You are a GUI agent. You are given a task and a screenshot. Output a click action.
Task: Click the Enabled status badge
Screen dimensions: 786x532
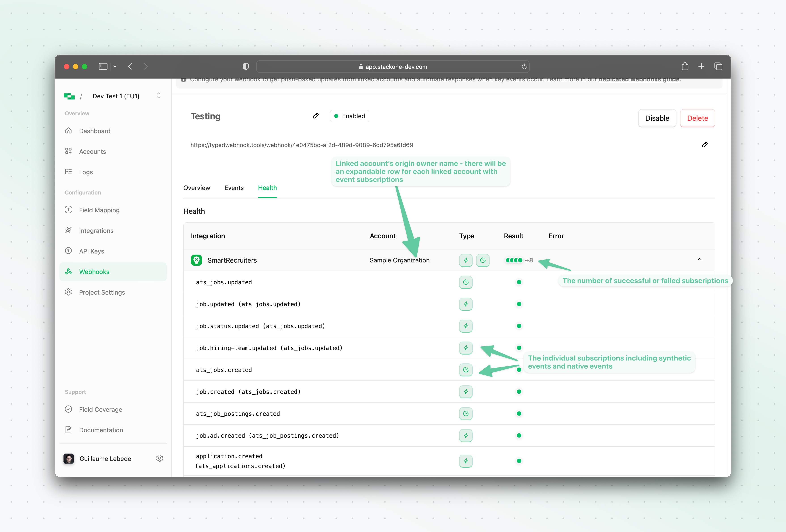(x=349, y=116)
